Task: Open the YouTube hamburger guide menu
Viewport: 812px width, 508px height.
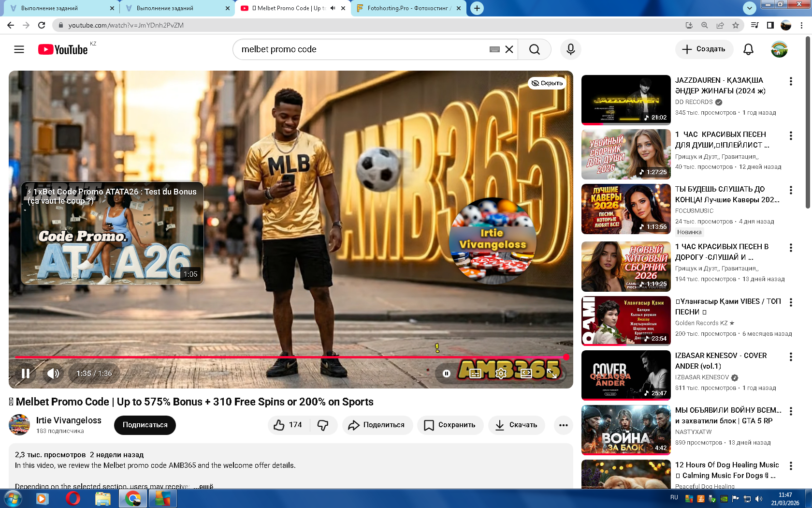Action: (x=19, y=49)
